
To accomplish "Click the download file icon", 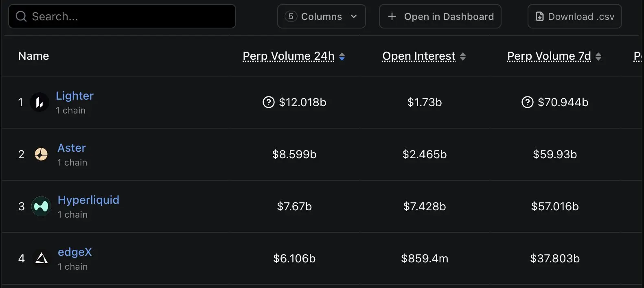I will coord(539,16).
